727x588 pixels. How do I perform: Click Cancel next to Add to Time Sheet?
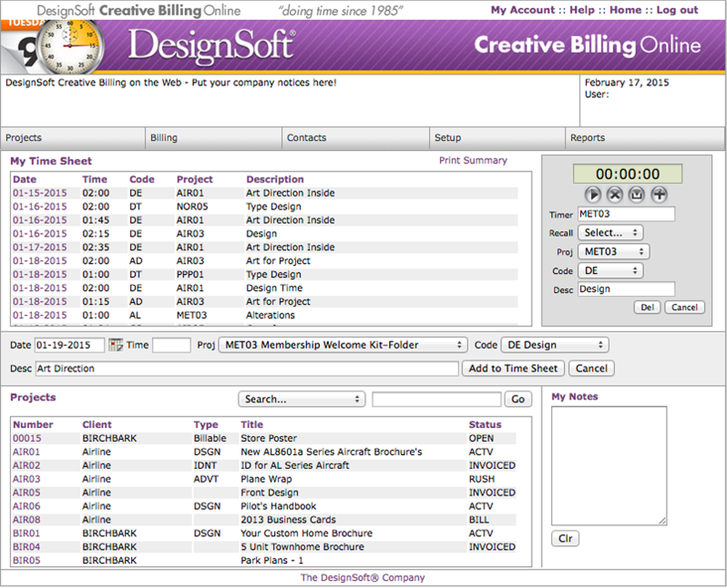pyautogui.click(x=591, y=368)
